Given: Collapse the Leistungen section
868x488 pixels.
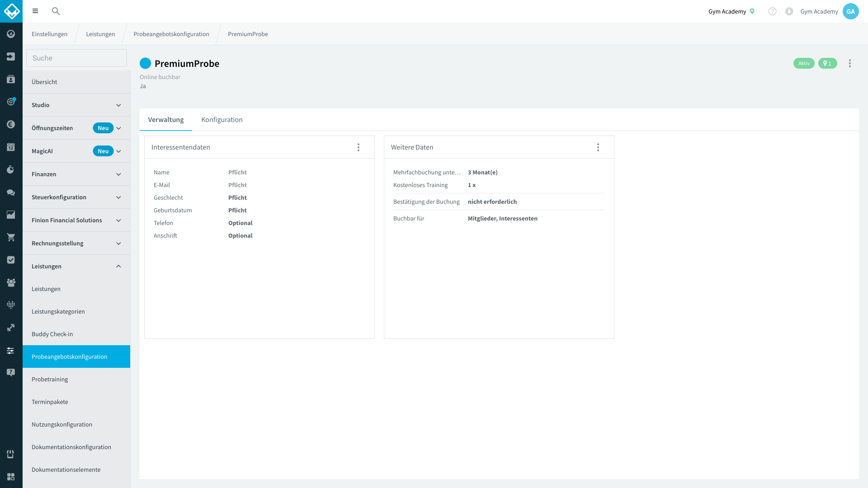Looking at the screenshot, I should 76,266.
